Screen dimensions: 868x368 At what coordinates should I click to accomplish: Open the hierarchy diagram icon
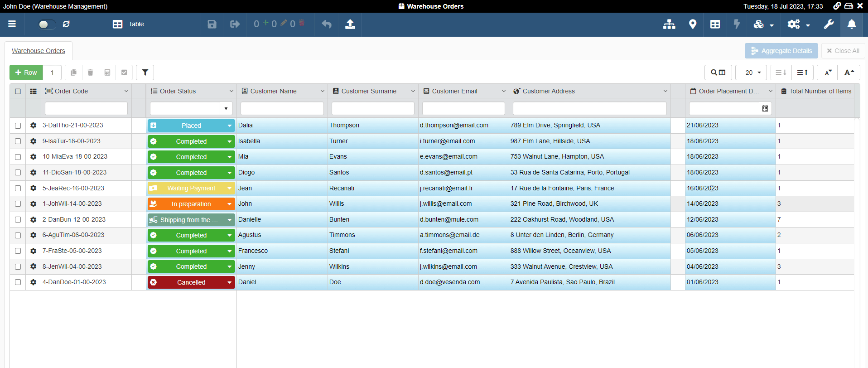tap(669, 24)
